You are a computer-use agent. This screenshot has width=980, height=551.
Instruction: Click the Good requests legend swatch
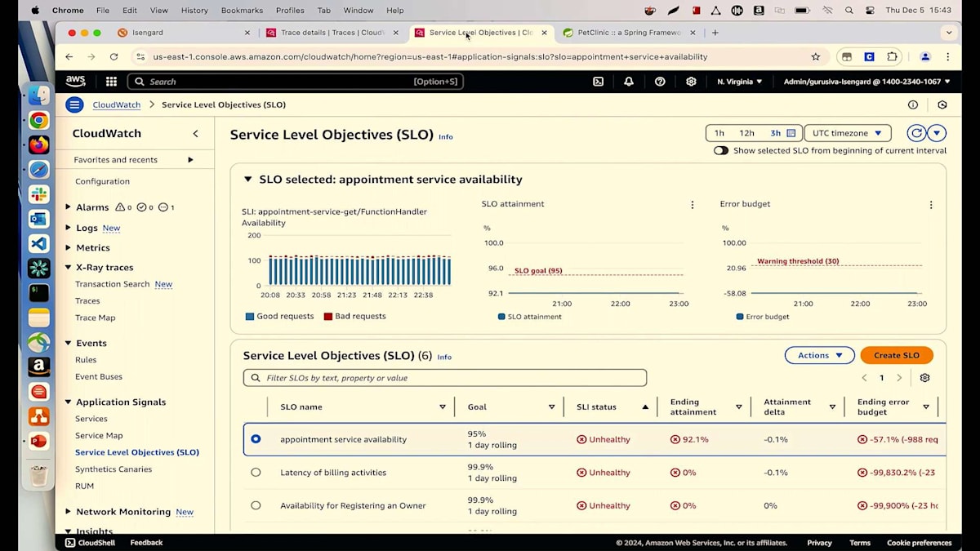tap(250, 317)
